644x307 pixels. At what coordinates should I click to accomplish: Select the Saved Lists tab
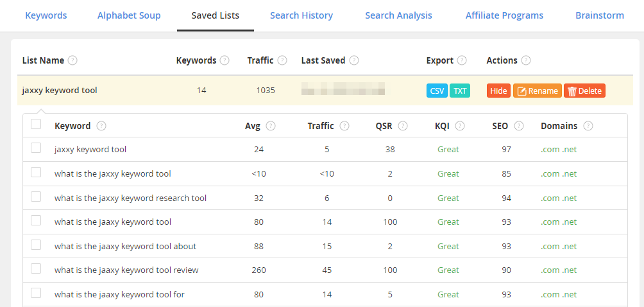(x=216, y=15)
